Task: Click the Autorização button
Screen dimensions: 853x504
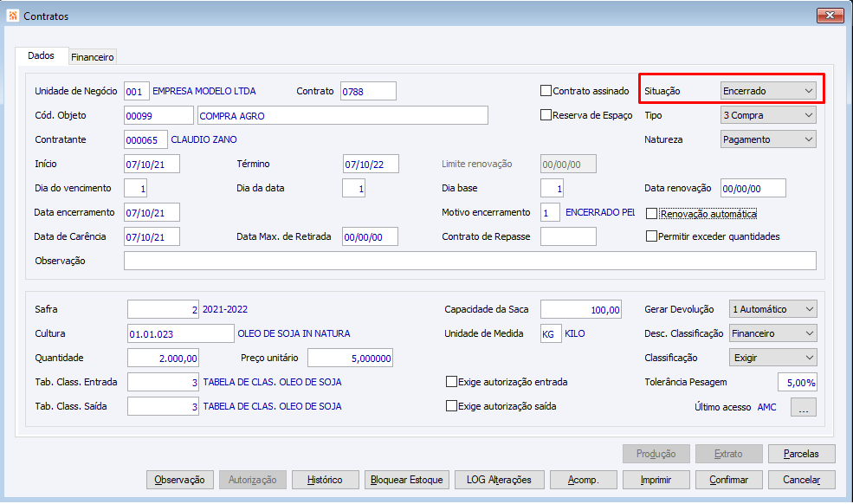Action: (252, 480)
